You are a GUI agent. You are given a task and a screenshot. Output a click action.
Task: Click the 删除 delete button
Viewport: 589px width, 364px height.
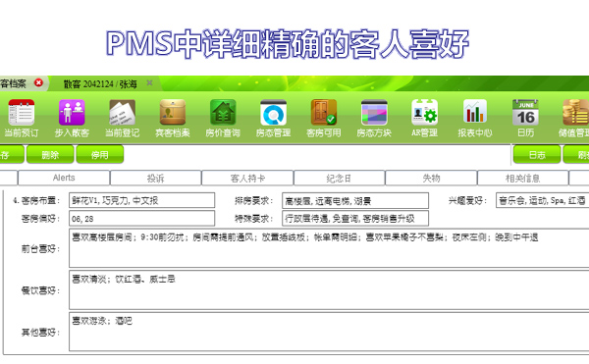(x=50, y=155)
